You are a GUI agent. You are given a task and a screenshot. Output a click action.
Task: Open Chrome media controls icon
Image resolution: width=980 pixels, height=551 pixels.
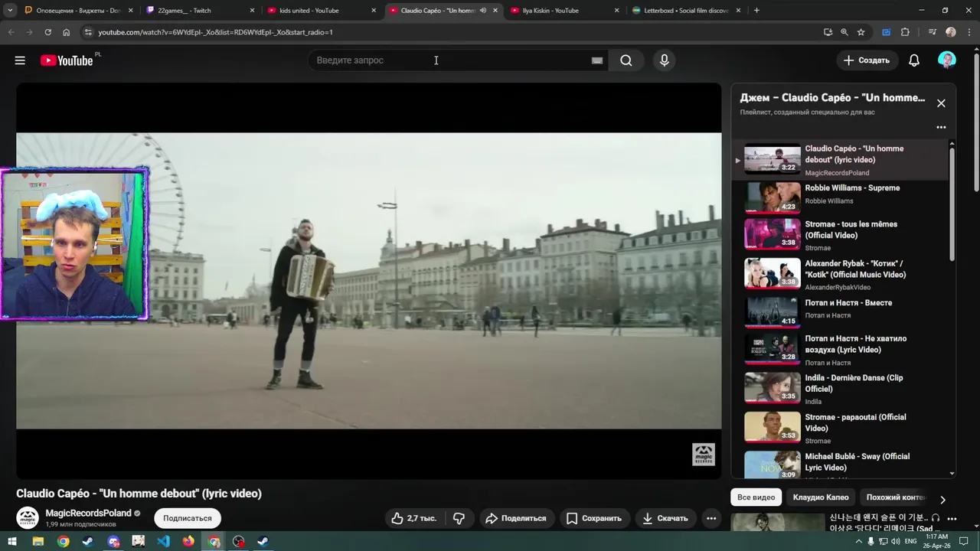coord(932,32)
